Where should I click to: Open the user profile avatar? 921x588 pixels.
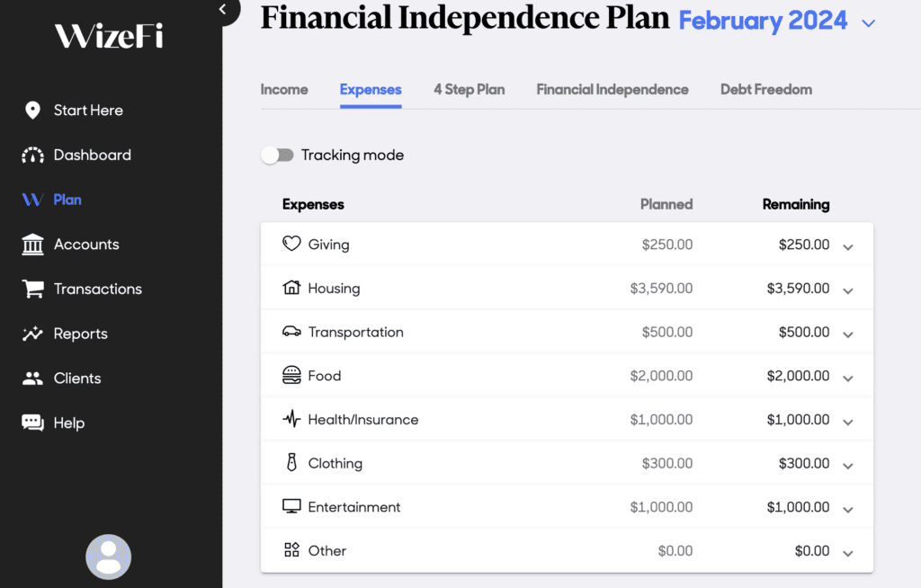tap(109, 557)
